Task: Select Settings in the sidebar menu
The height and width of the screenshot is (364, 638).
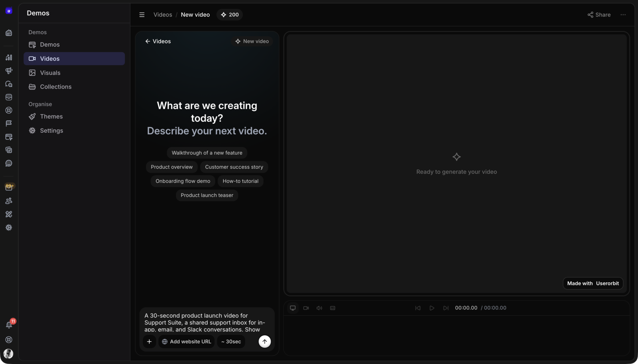Action: [x=74, y=131]
